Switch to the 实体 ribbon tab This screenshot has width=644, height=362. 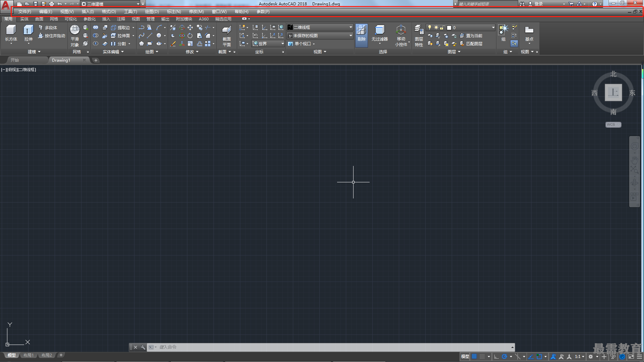[x=24, y=19]
